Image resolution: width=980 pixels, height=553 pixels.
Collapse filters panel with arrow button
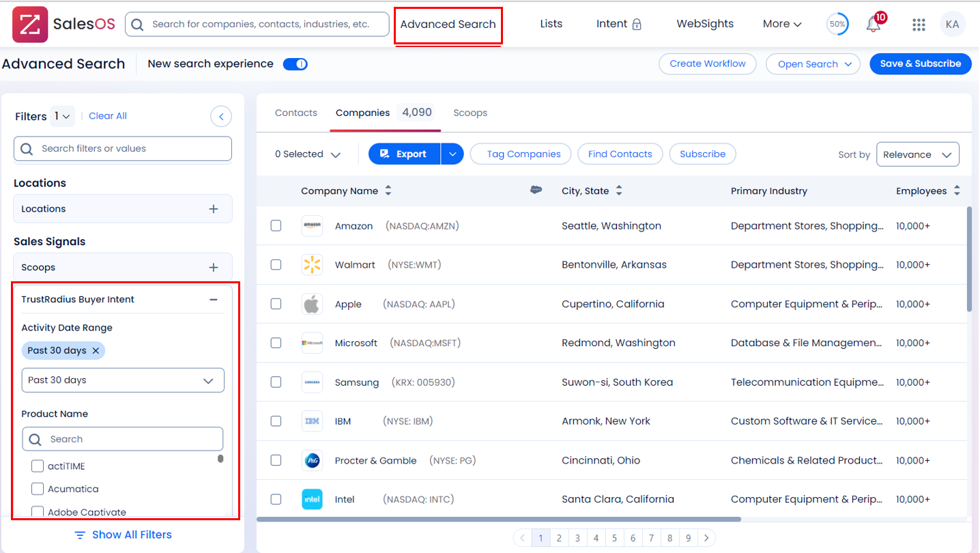click(221, 117)
